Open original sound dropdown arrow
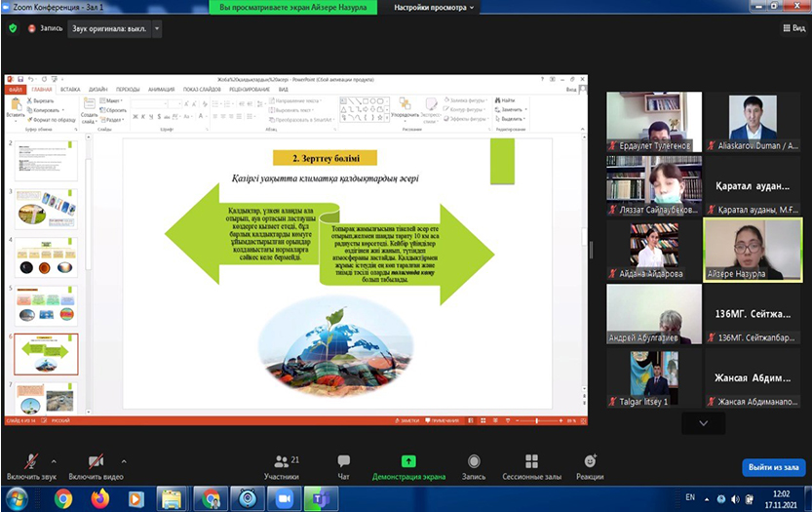The width and height of the screenshot is (812, 512). click(x=157, y=28)
